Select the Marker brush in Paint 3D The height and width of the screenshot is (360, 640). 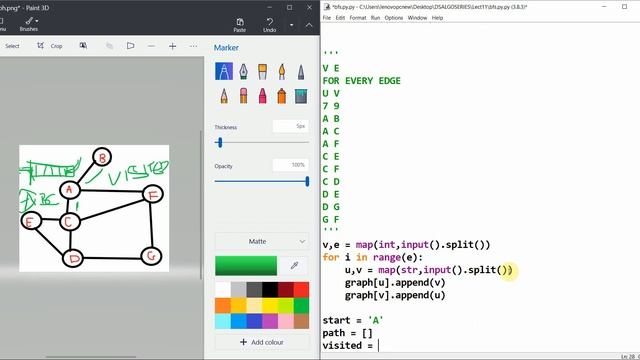coord(224,71)
